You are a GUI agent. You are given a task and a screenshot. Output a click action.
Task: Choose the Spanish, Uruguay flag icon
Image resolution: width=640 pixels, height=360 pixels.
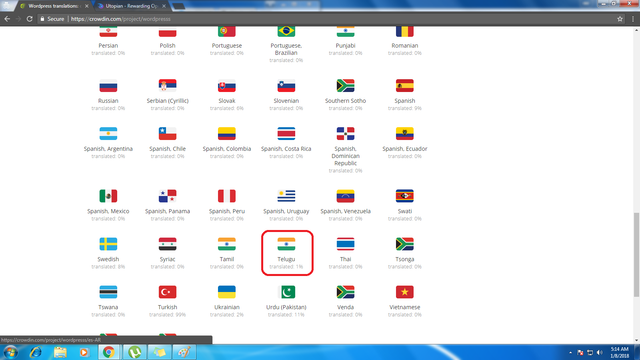(x=286, y=196)
